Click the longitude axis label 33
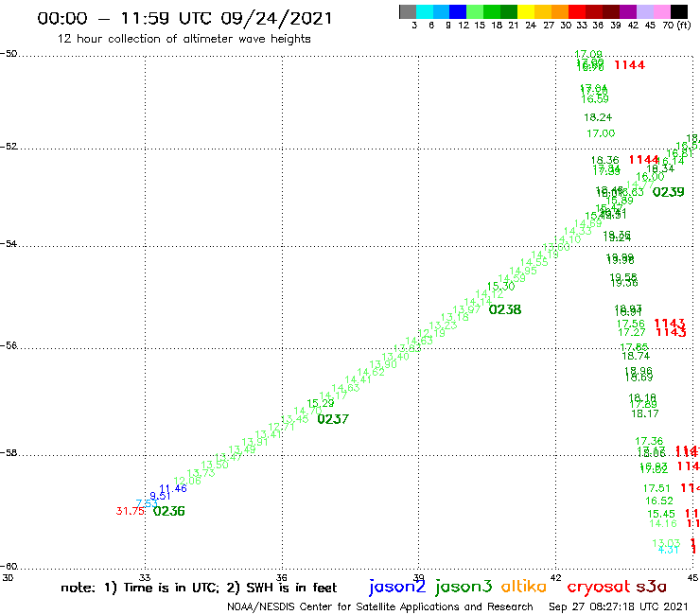This screenshot has height=615, width=700. pyautogui.click(x=145, y=577)
